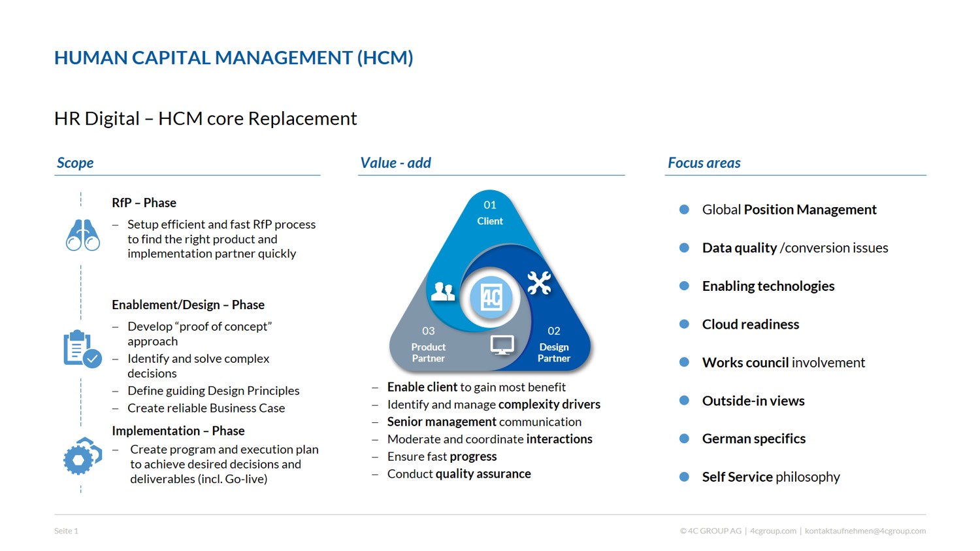Select the 02 Design Partner segment
980x551 pixels.
point(554,344)
